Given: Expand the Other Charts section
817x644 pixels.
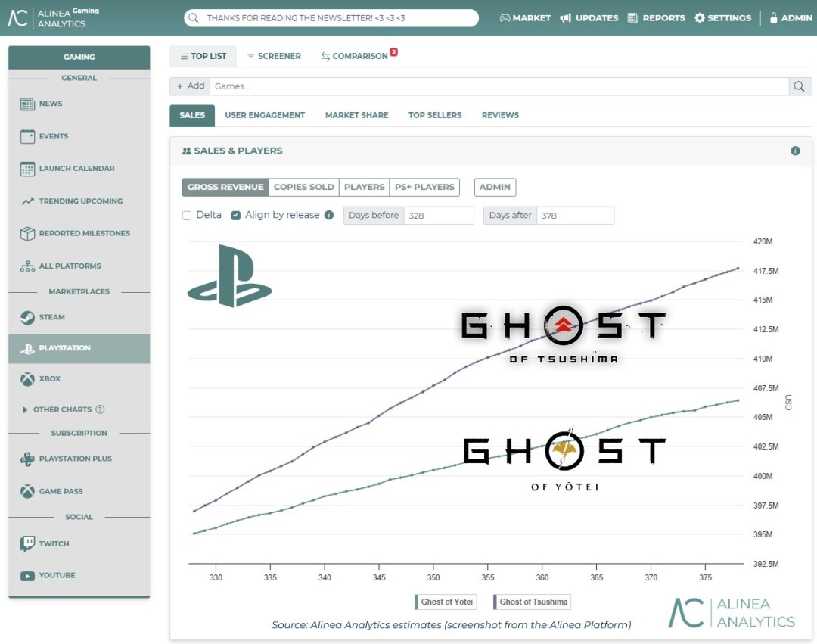Looking at the screenshot, I should (24, 409).
